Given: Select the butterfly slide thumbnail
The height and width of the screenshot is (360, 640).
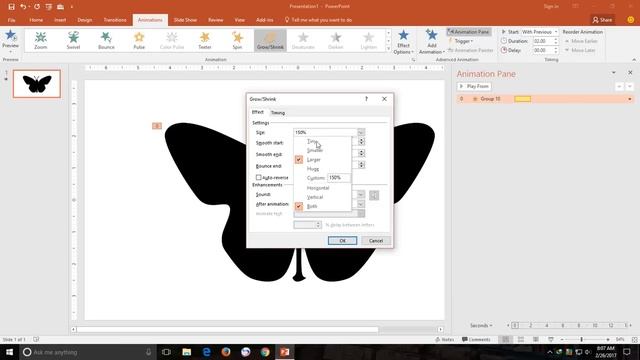Looking at the screenshot, I should pos(37,84).
